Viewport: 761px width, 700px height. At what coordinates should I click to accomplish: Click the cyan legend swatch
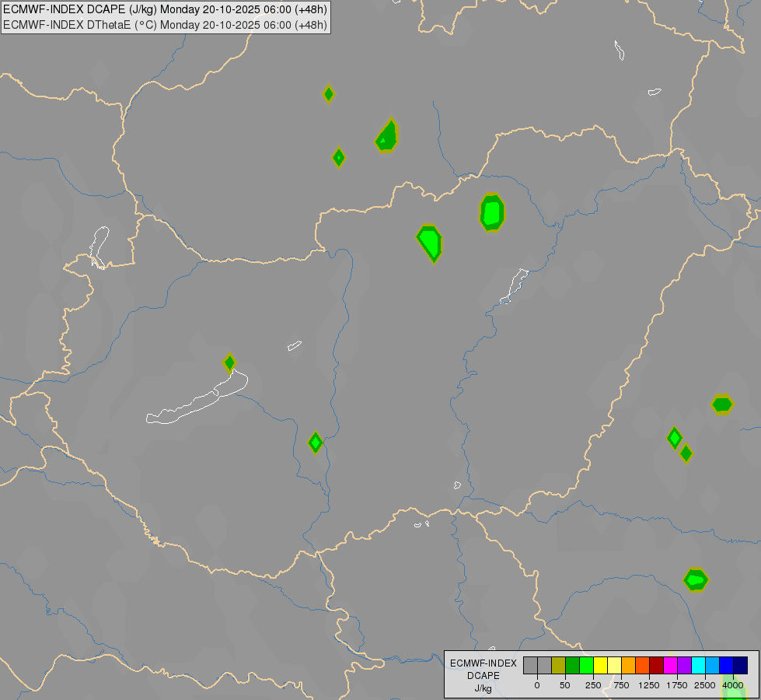[x=699, y=666]
